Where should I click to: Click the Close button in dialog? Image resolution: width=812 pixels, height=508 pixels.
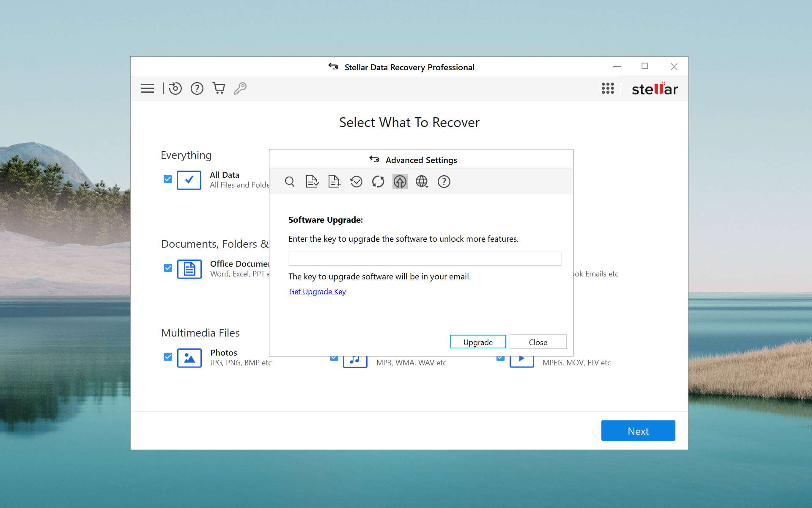537,342
